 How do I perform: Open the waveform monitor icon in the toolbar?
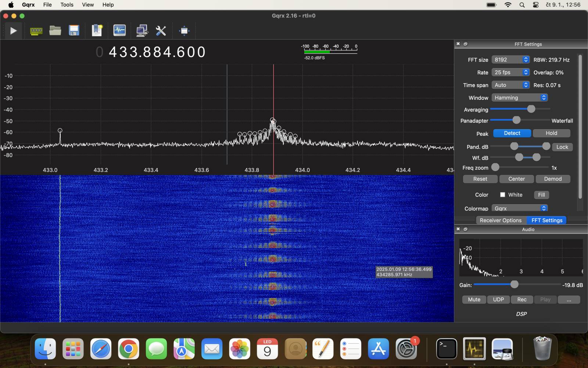tap(119, 31)
